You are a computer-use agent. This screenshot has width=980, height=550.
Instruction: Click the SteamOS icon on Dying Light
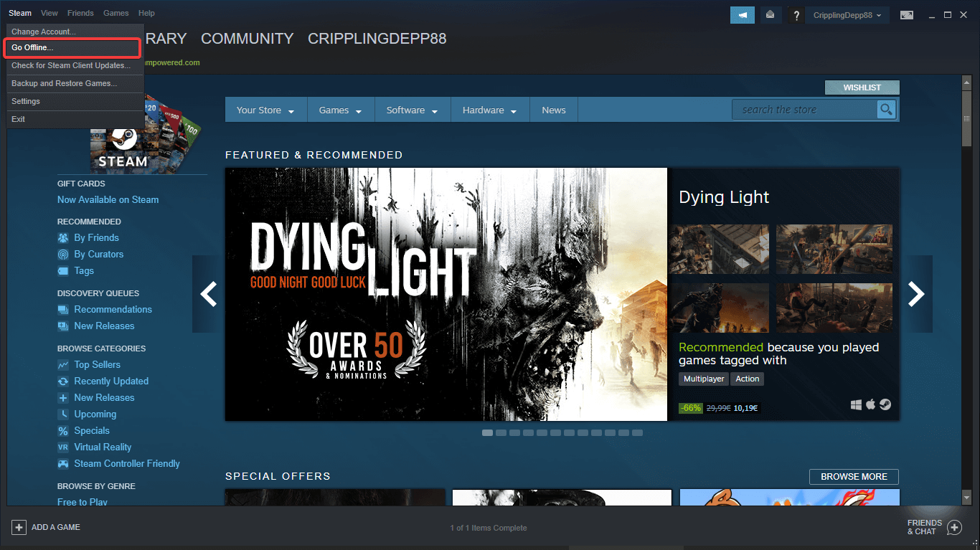pos(885,405)
